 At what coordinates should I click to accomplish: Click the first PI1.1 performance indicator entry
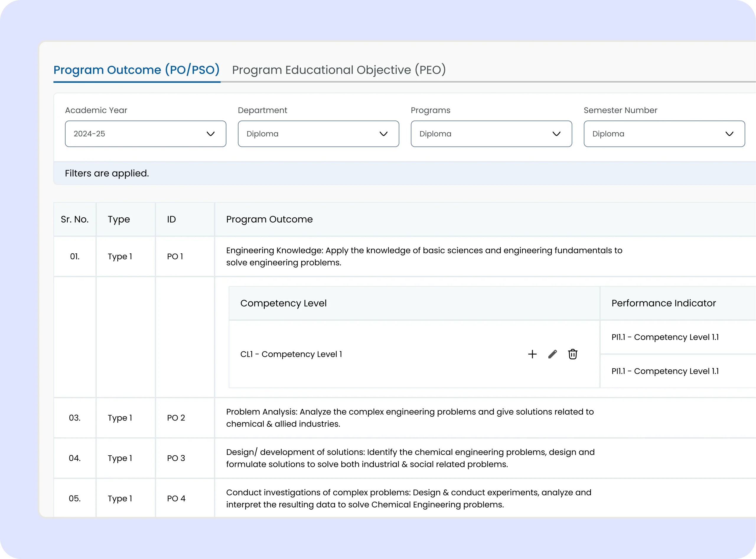click(x=665, y=337)
